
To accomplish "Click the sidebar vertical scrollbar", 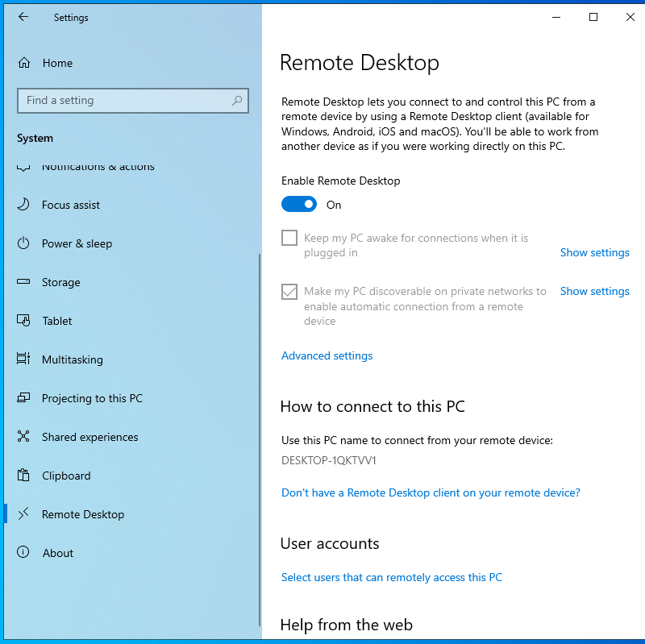I will tap(260, 439).
